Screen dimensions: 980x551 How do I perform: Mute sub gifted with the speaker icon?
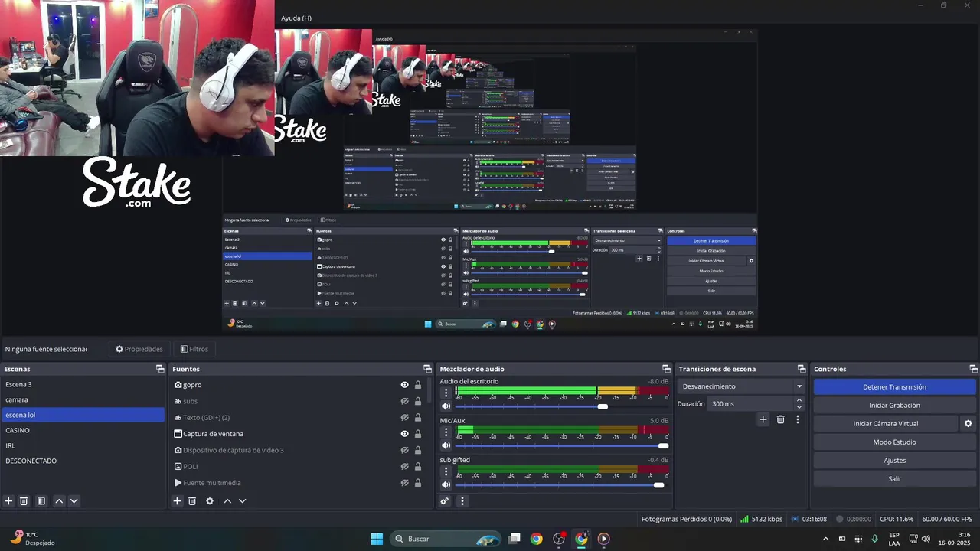point(446,484)
